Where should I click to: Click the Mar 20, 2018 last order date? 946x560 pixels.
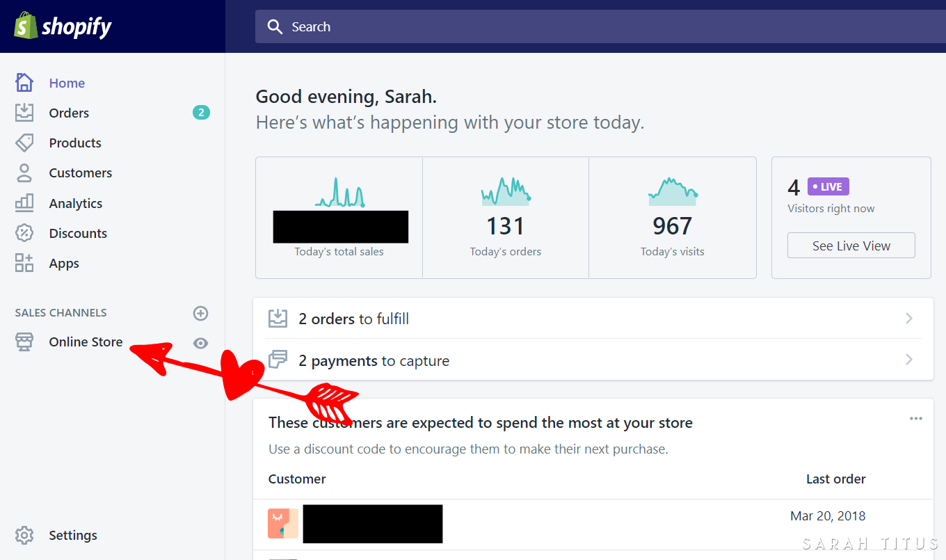click(x=828, y=516)
